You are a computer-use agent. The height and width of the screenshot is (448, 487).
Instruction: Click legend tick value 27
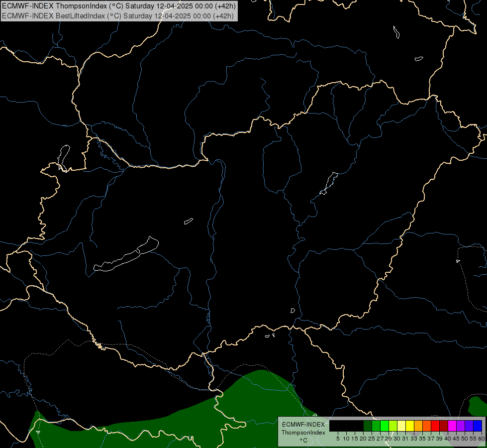tap(381, 439)
